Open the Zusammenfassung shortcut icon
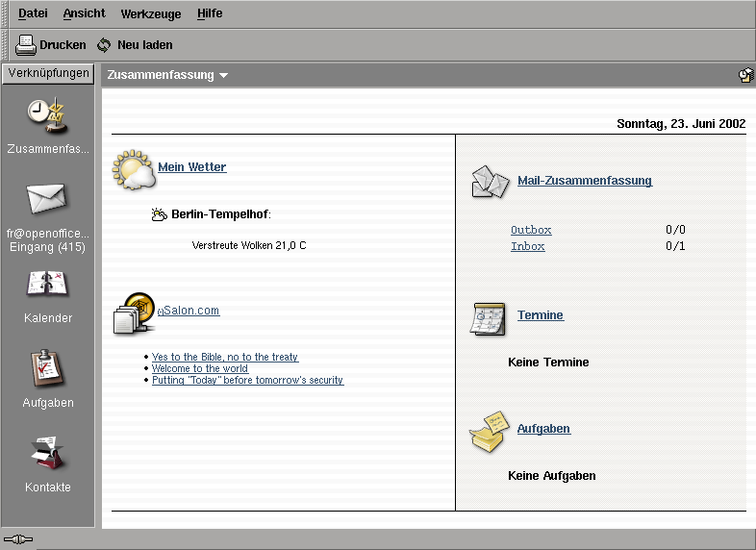The height and width of the screenshot is (550, 756). click(x=47, y=115)
